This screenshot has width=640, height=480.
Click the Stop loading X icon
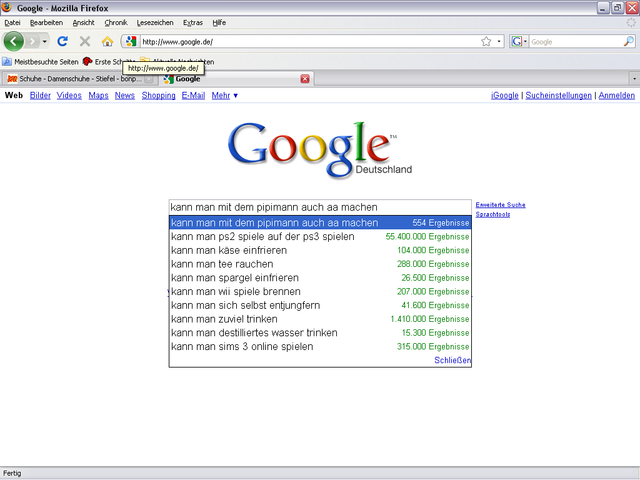(85, 41)
